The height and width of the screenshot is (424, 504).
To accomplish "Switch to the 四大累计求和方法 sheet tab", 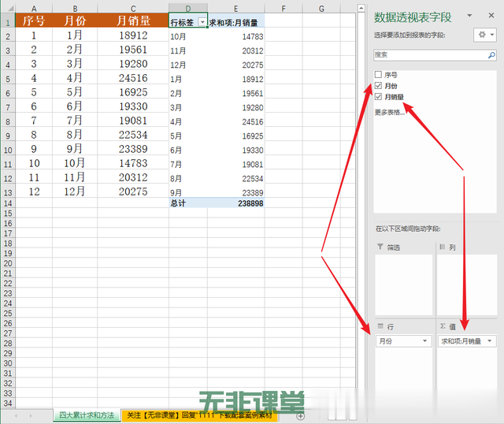I will pyautogui.click(x=87, y=415).
